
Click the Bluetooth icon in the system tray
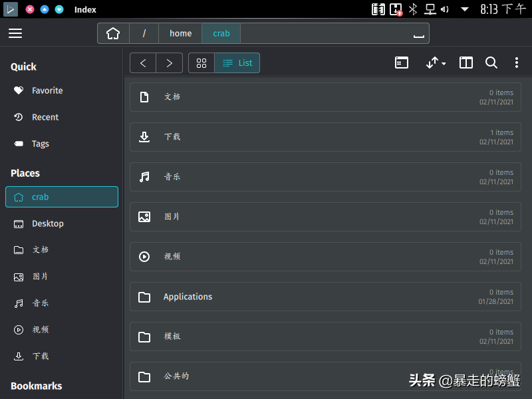412,9
